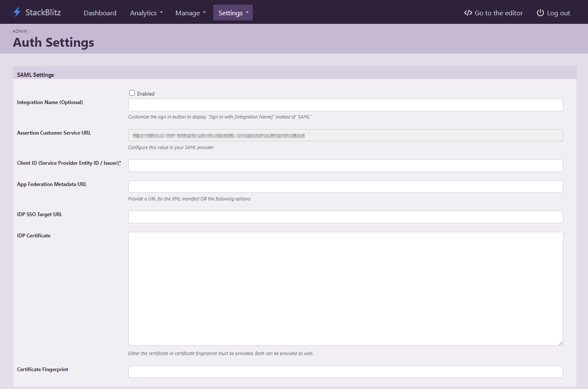This screenshot has width=588, height=389.
Task: Click the IDP Certificate textarea resize handle
Action: pyautogui.click(x=560, y=343)
